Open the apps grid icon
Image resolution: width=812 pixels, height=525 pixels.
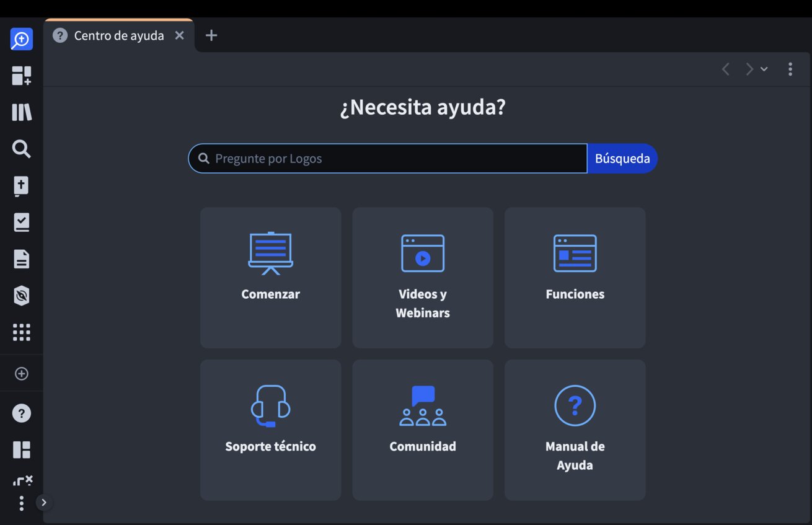pos(22,332)
